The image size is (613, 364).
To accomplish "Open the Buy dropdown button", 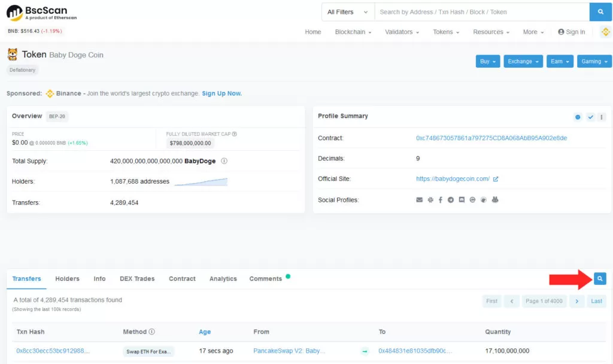I will pos(487,62).
